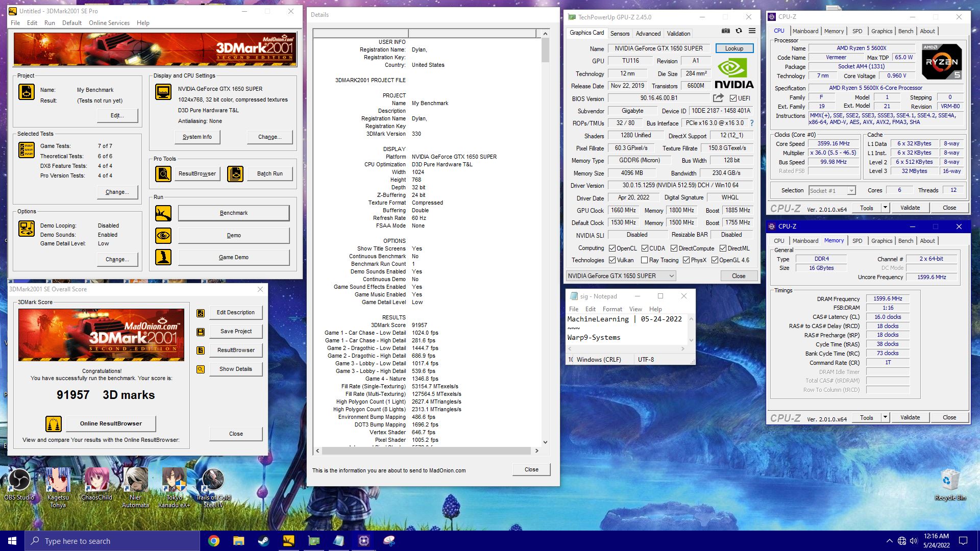Image resolution: width=980 pixels, height=551 pixels.
Task: Switch to the Mainboard tab in top CPU-Z
Action: 805,31
